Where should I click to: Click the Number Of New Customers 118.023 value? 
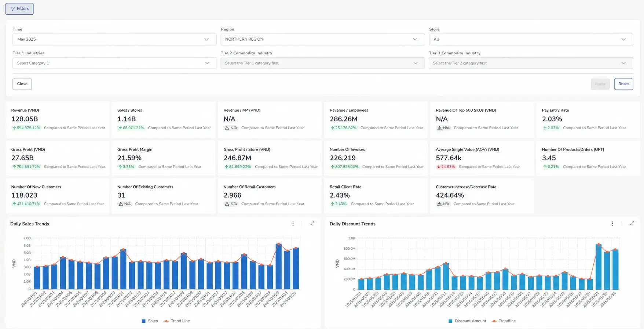[24, 195]
